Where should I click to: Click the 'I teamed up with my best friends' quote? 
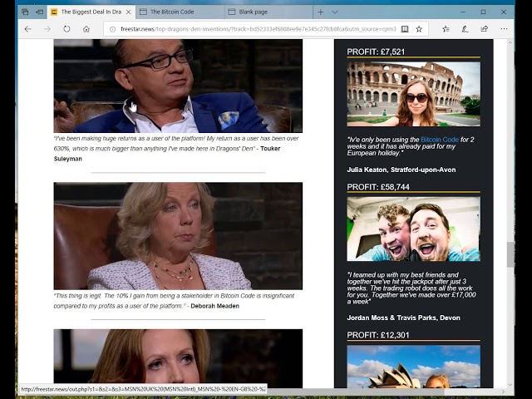(411, 288)
